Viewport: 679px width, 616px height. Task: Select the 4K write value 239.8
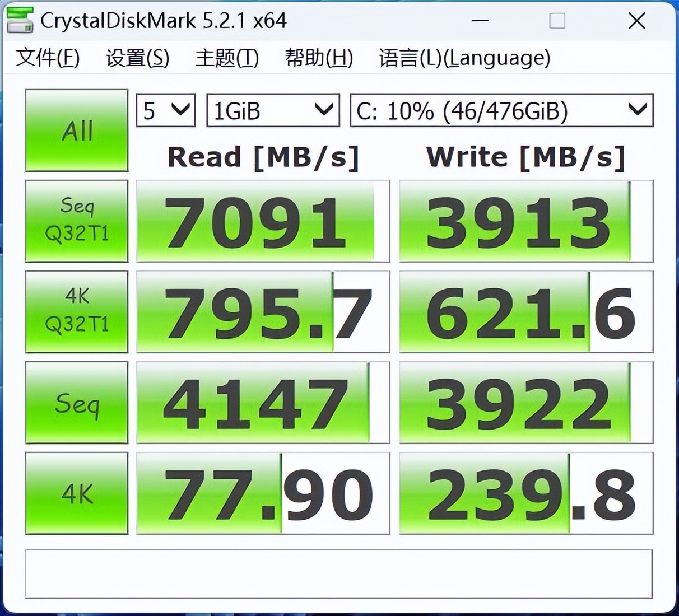pos(526,493)
